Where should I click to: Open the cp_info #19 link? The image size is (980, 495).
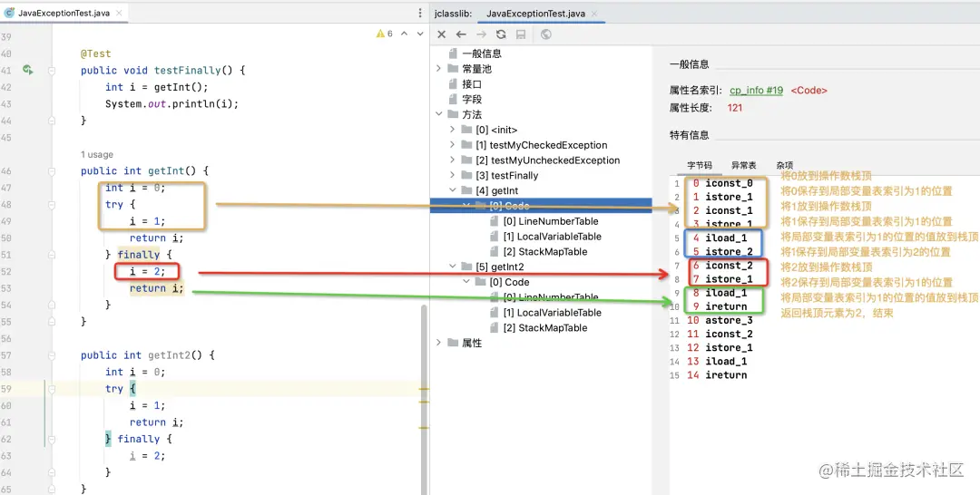(756, 91)
